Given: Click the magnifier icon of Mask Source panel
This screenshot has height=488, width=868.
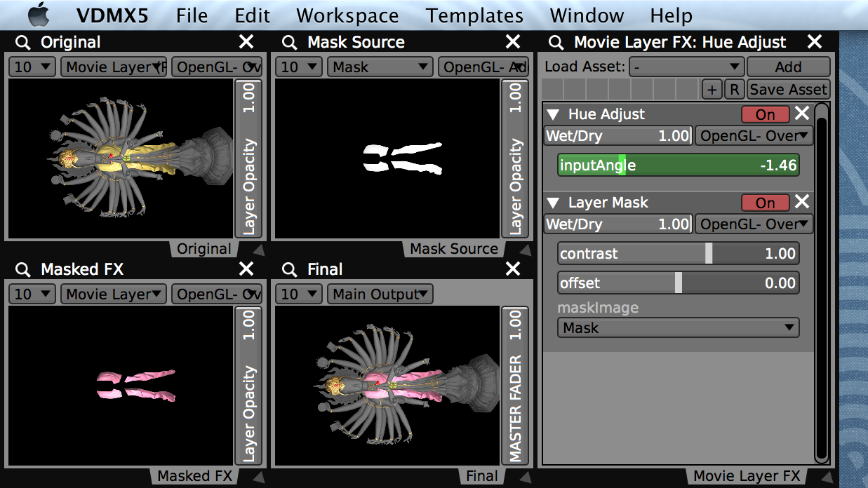Looking at the screenshot, I should coord(290,43).
